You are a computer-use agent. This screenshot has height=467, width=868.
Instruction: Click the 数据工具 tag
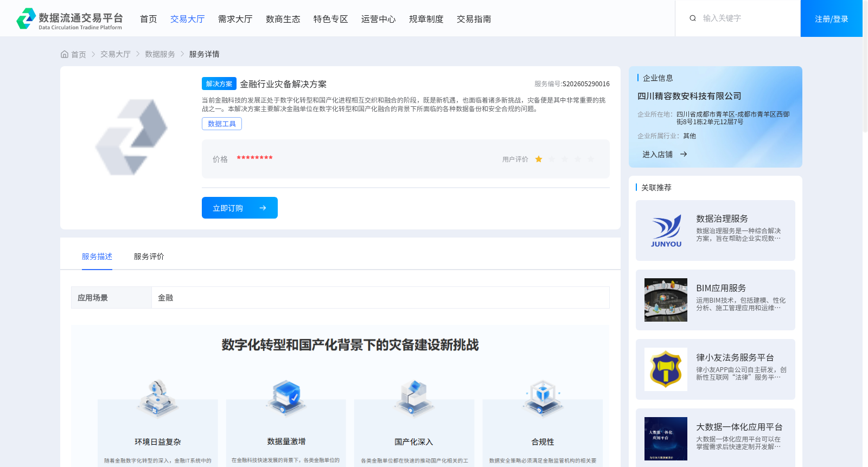222,124
